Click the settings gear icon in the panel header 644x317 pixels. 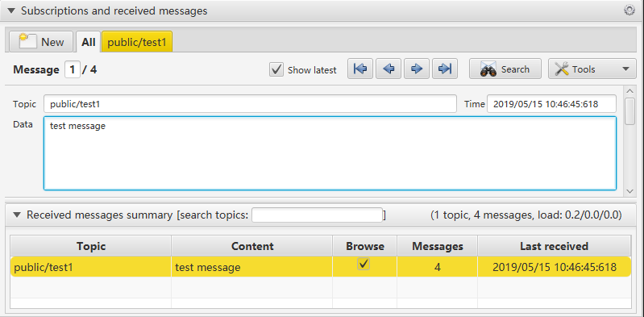point(629,10)
